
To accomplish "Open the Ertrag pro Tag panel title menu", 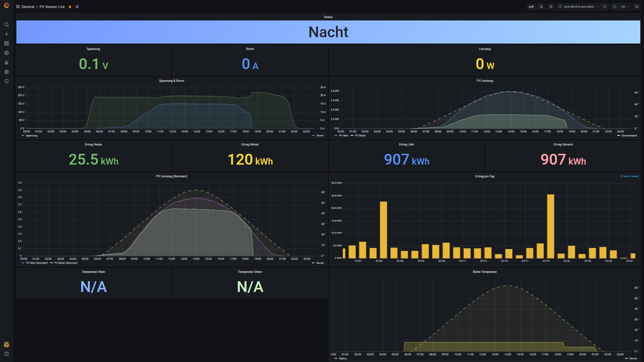I will tap(484, 176).
